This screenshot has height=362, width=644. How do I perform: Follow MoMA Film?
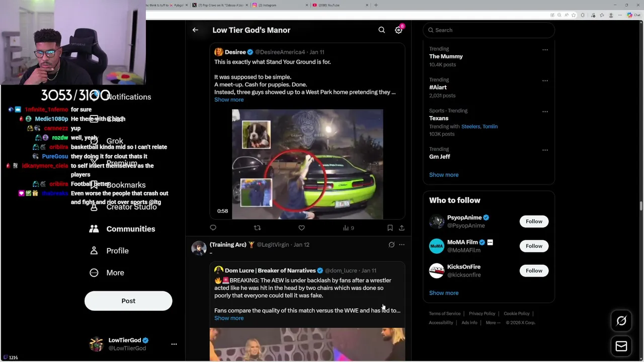(x=534, y=246)
